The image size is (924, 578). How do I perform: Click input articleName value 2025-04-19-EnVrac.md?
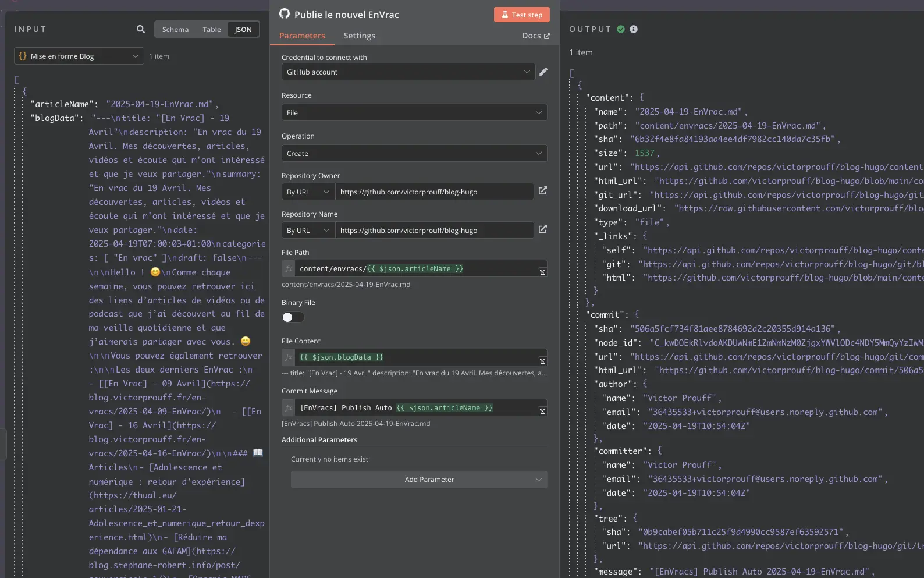pos(159,104)
